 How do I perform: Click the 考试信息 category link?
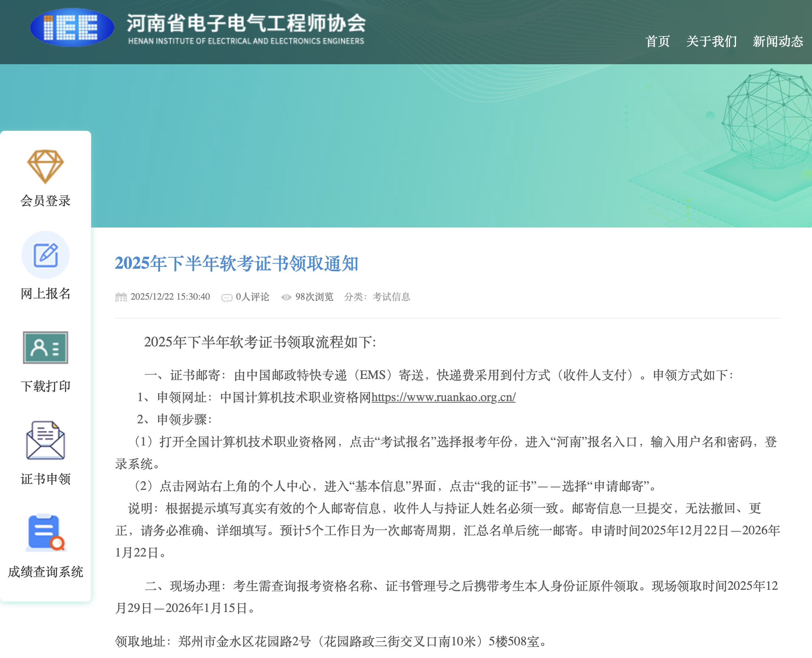[391, 297]
